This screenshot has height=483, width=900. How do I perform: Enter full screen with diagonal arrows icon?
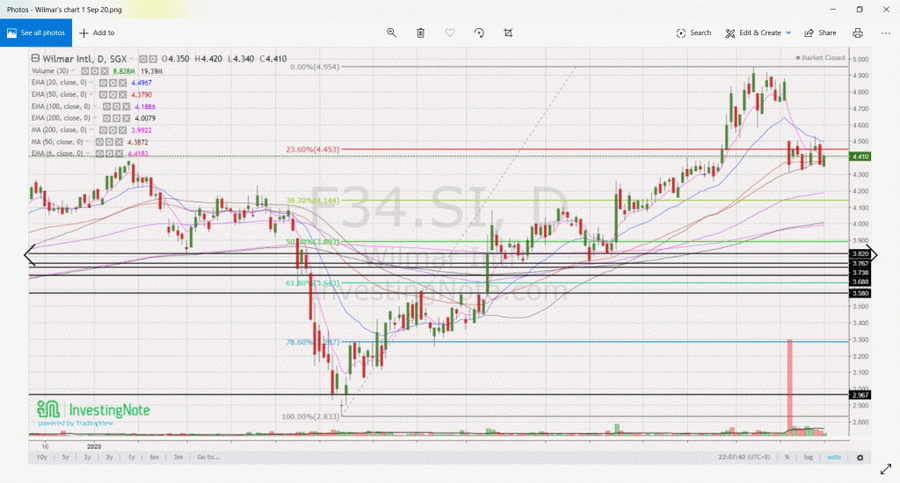[x=886, y=469]
